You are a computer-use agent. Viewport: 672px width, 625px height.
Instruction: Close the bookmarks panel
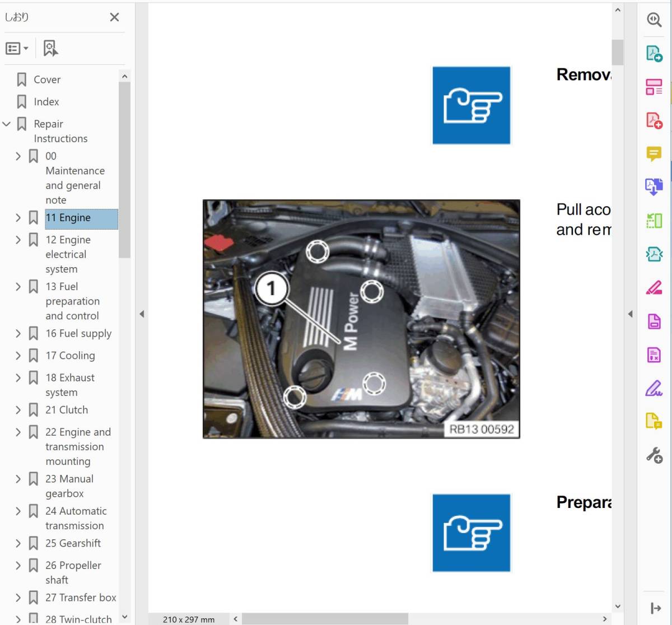(114, 17)
